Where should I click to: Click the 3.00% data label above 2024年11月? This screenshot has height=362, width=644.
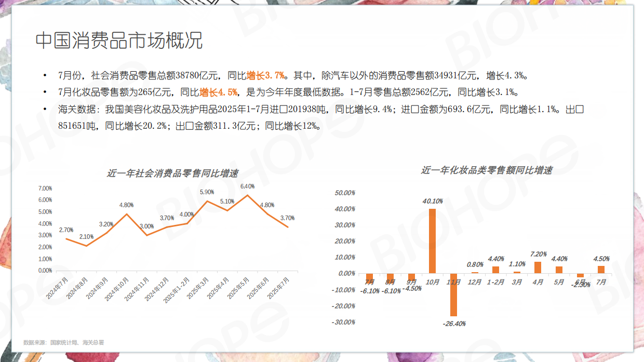click(x=147, y=226)
